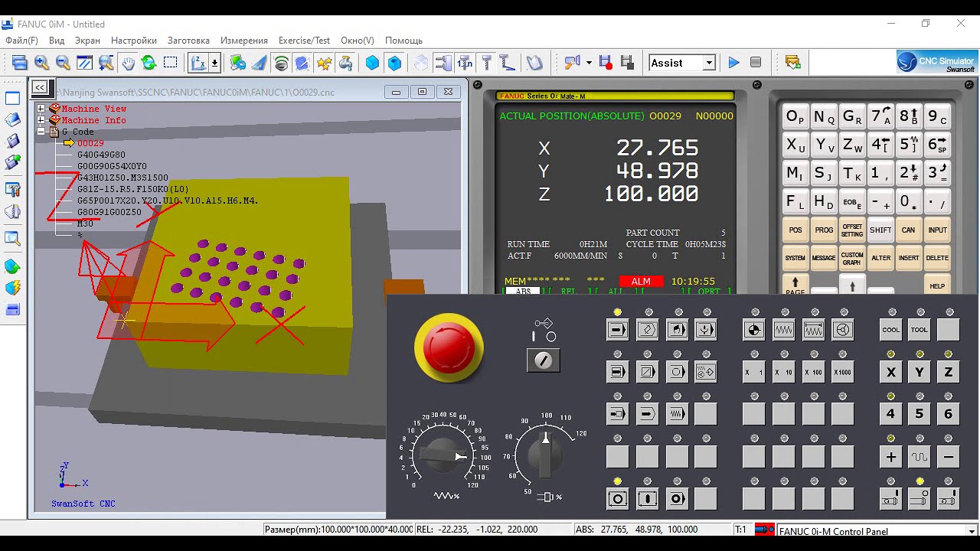Toggle the TOOL key on control panel
Viewport: 980px width, 551px height.
[920, 330]
